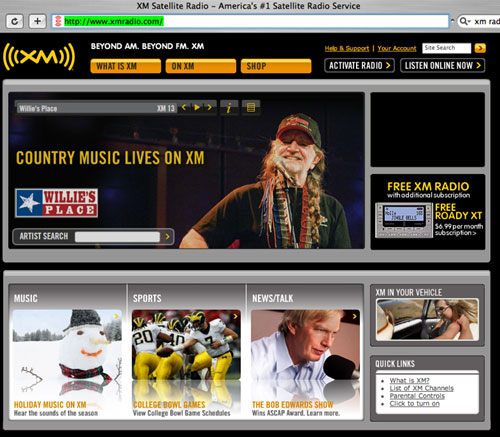The width and height of the screenshot is (500, 437).
Task: Open the MUSIC section heading
Action: 26,298
